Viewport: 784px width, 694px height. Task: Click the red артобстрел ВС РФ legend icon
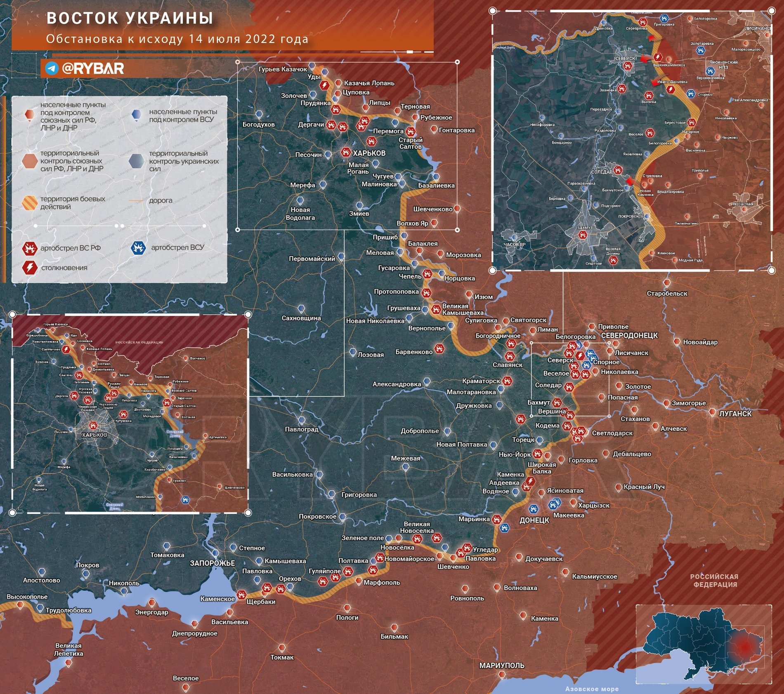pos(30,248)
